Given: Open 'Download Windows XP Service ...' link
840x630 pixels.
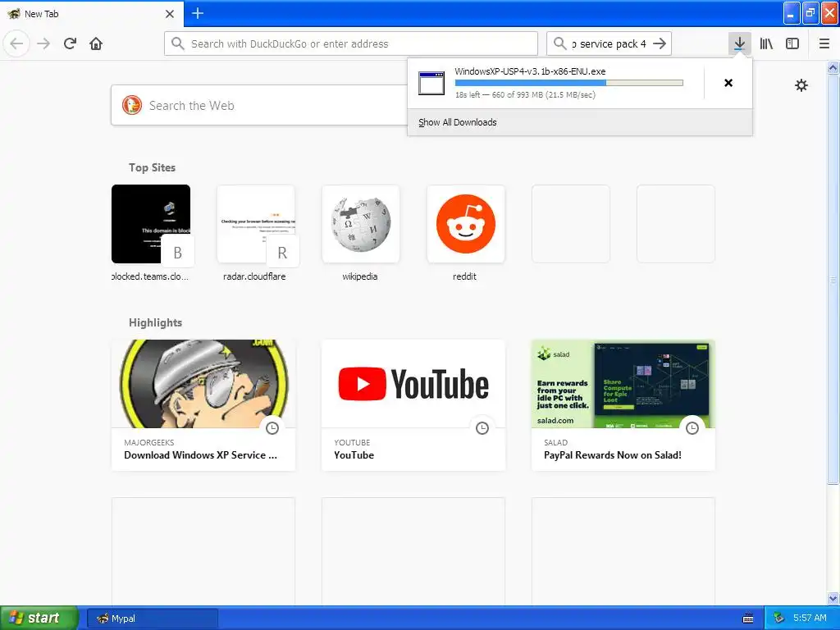Looking at the screenshot, I should [x=200, y=454].
